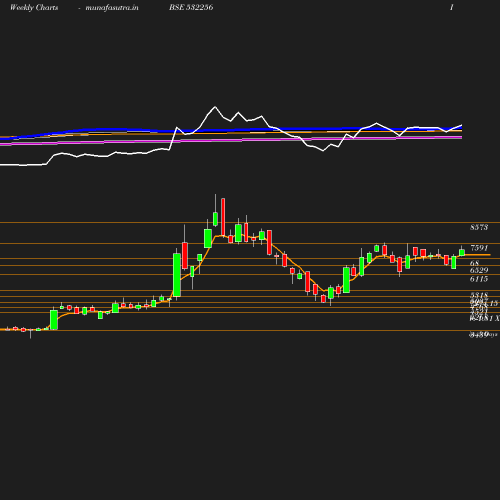Viewport: 500px width, 500px height.
Task: Click the 6529 price level label
Action: 479,270
